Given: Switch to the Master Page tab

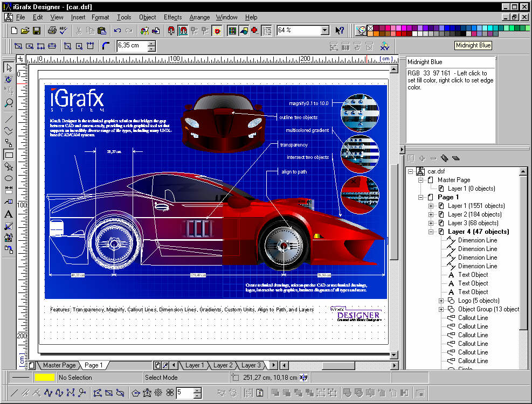Looking at the screenshot, I should (59, 365).
